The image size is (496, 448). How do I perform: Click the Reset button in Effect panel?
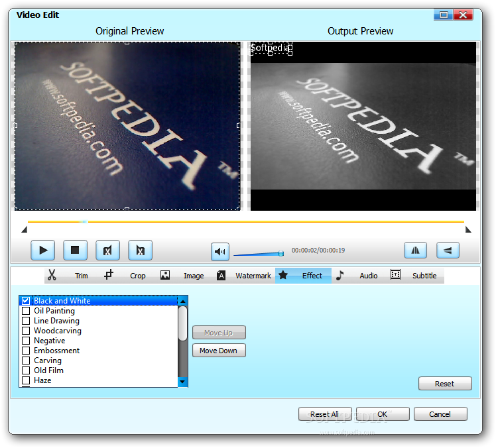click(445, 384)
